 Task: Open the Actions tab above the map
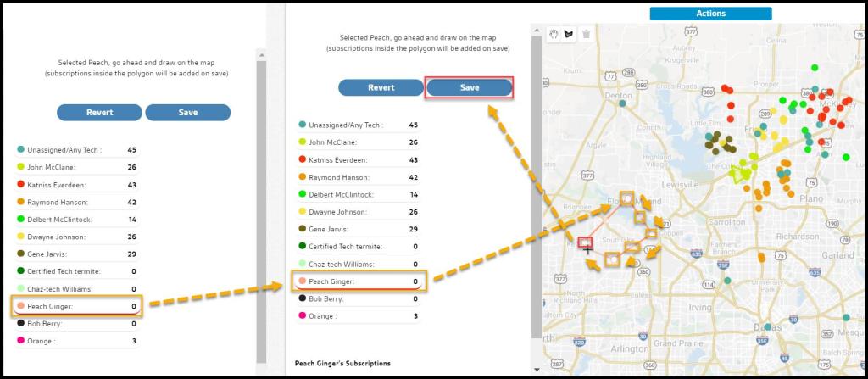click(710, 14)
